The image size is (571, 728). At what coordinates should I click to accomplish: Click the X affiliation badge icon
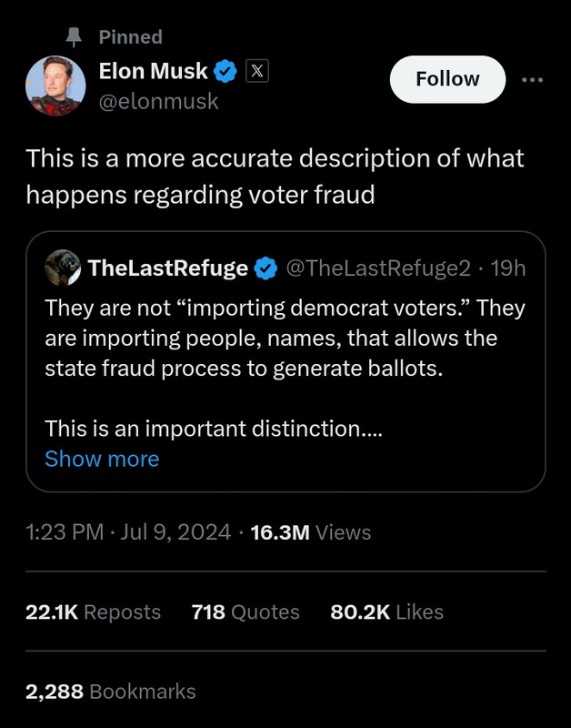coord(255,72)
